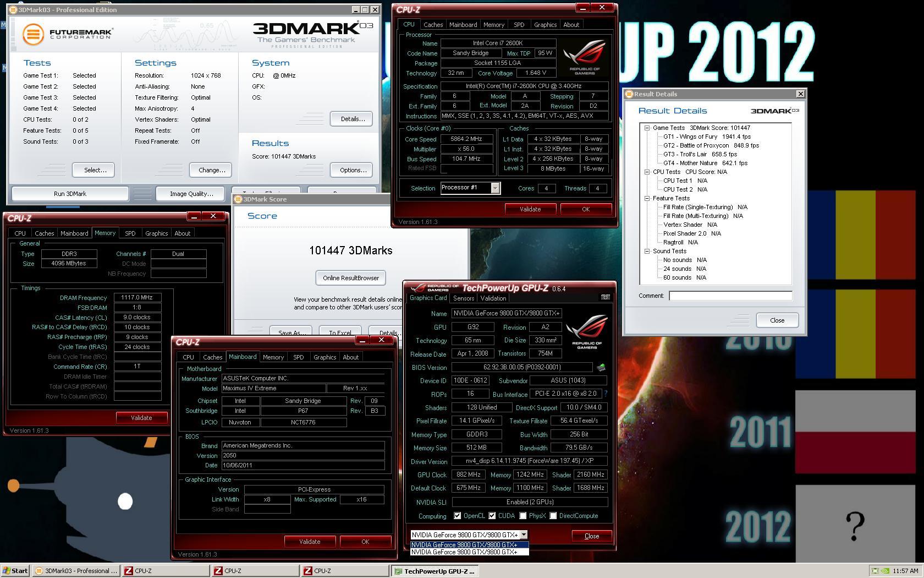Toggle the PhysX checkbox

(x=522, y=516)
